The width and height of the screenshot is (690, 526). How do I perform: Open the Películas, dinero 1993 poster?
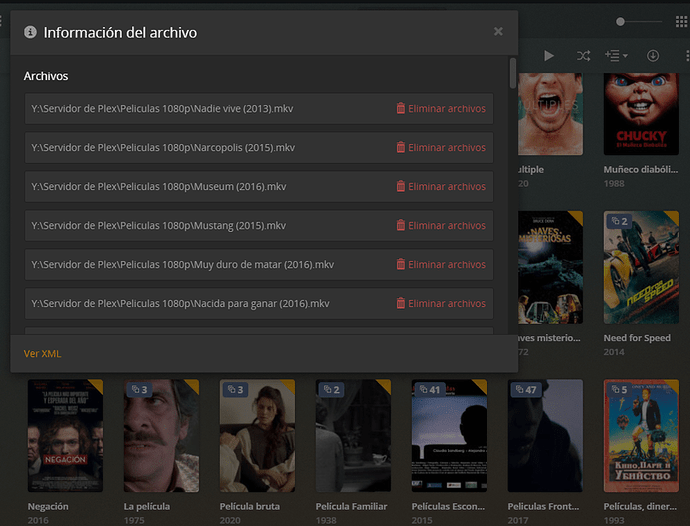click(641, 436)
